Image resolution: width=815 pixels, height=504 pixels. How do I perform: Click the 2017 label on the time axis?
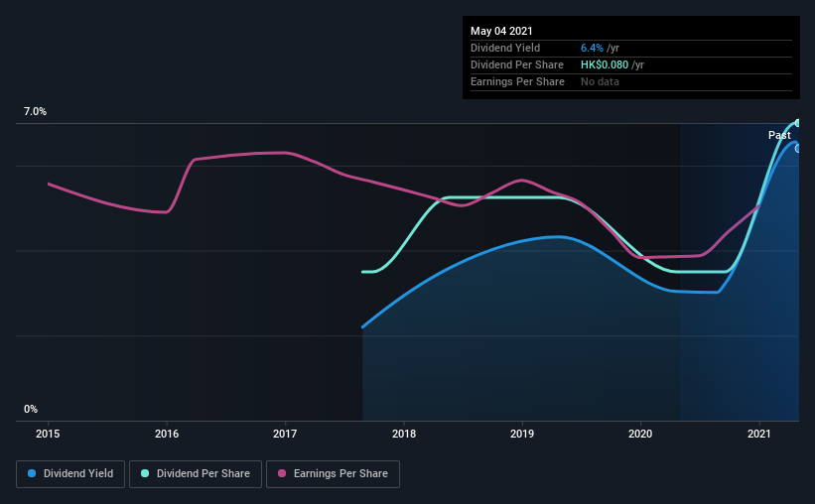285,434
